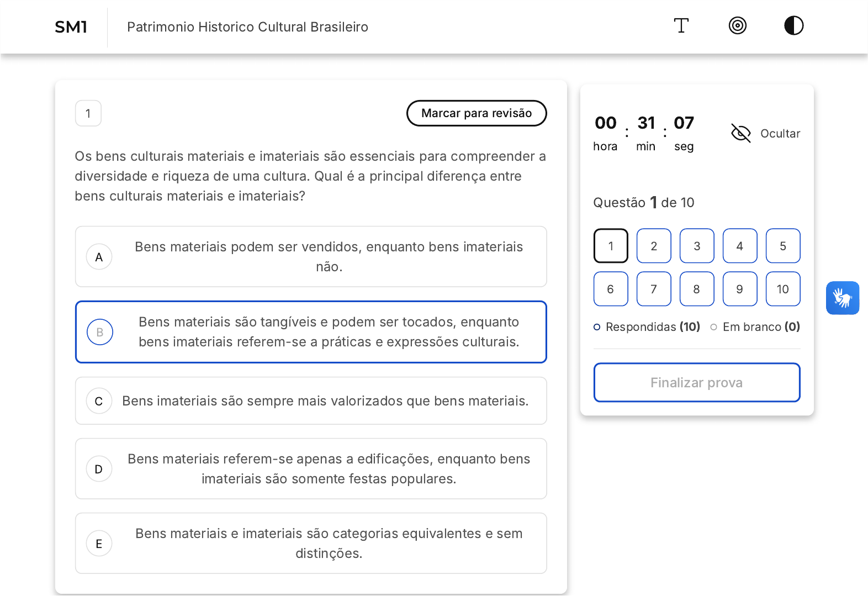Click the Finalizar prova button
Screen dimensions: 868x596
pyautogui.click(x=696, y=382)
